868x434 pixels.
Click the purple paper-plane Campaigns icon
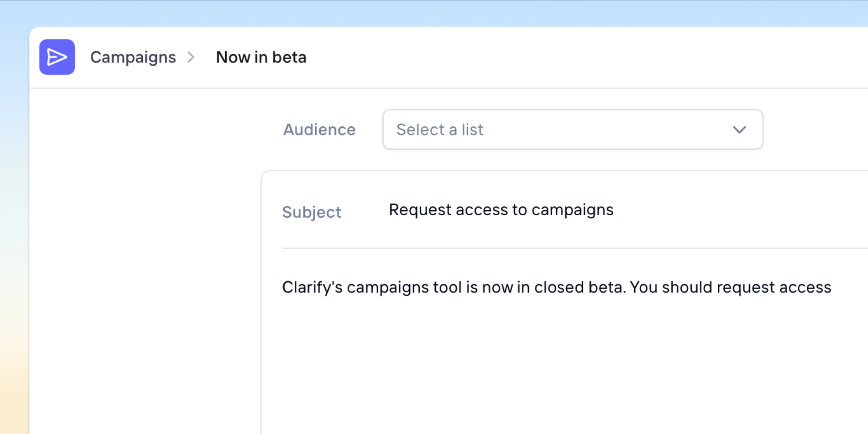pos(57,57)
